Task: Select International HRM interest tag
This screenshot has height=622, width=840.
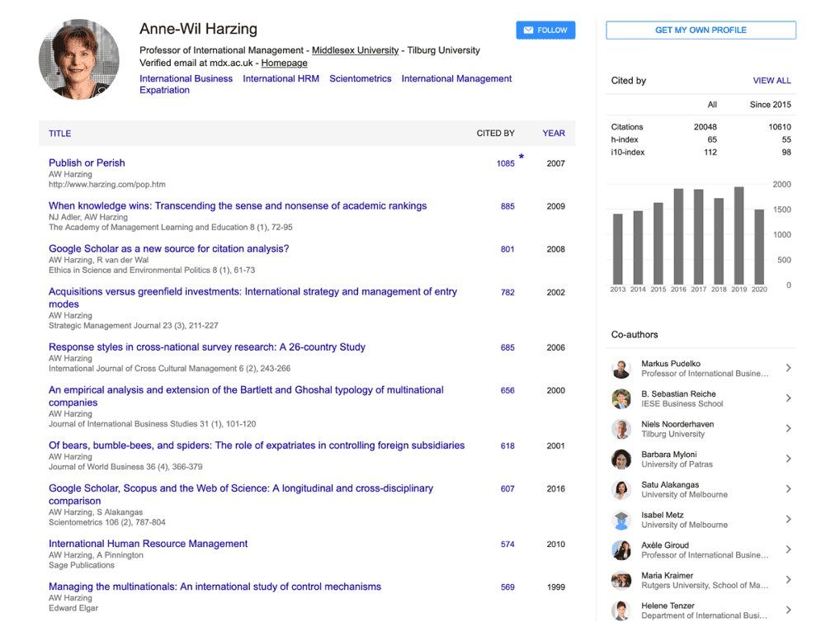Action: click(281, 78)
